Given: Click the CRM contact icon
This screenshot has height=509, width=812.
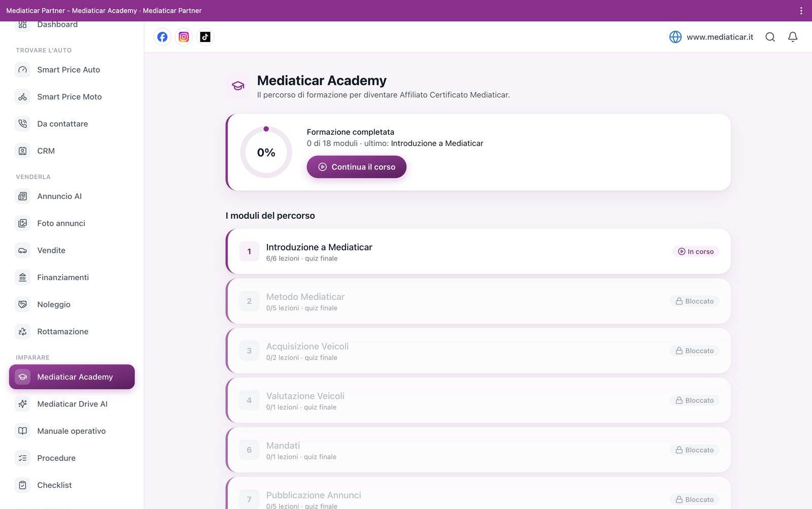Looking at the screenshot, I should [x=23, y=151].
